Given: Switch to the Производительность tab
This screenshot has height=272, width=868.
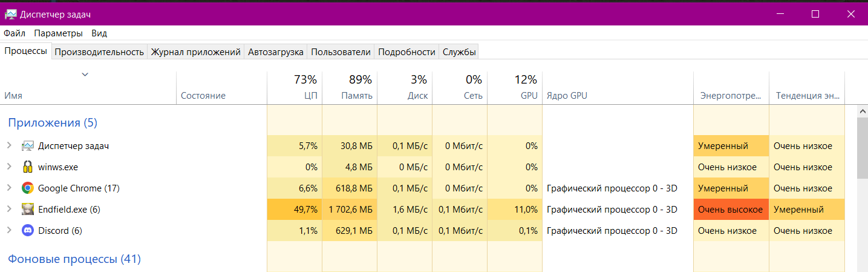Looking at the screenshot, I should pos(99,52).
